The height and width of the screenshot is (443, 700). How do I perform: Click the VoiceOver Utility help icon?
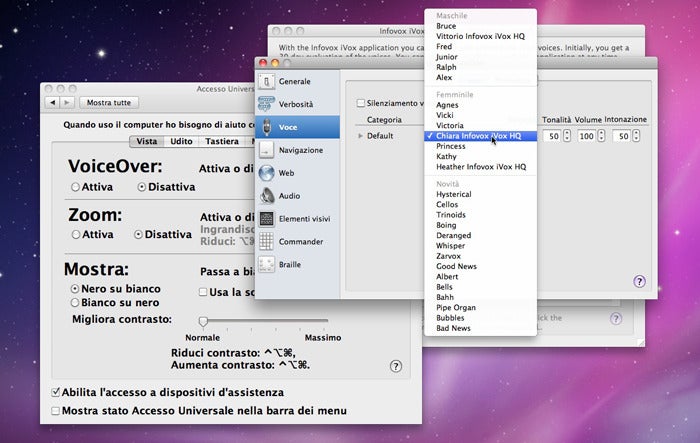click(x=639, y=281)
